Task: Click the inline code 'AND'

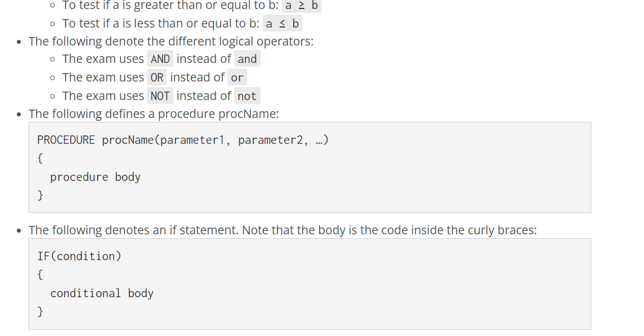Action: (160, 59)
